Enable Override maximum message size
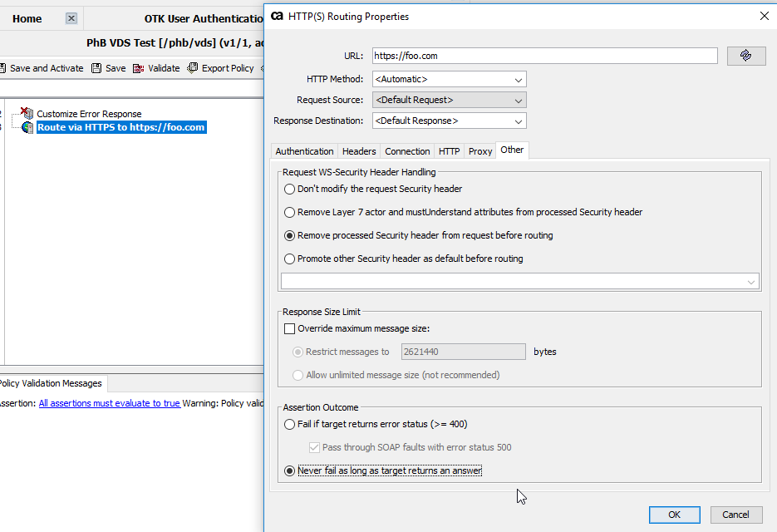This screenshot has width=777, height=532. coord(288,328)
